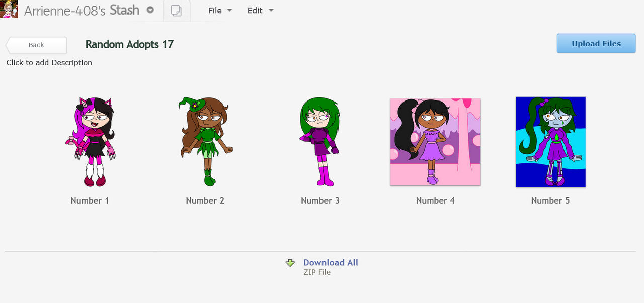Open the Stash dropdown arrow
This screenshot has width=644, height=303.
150,10
